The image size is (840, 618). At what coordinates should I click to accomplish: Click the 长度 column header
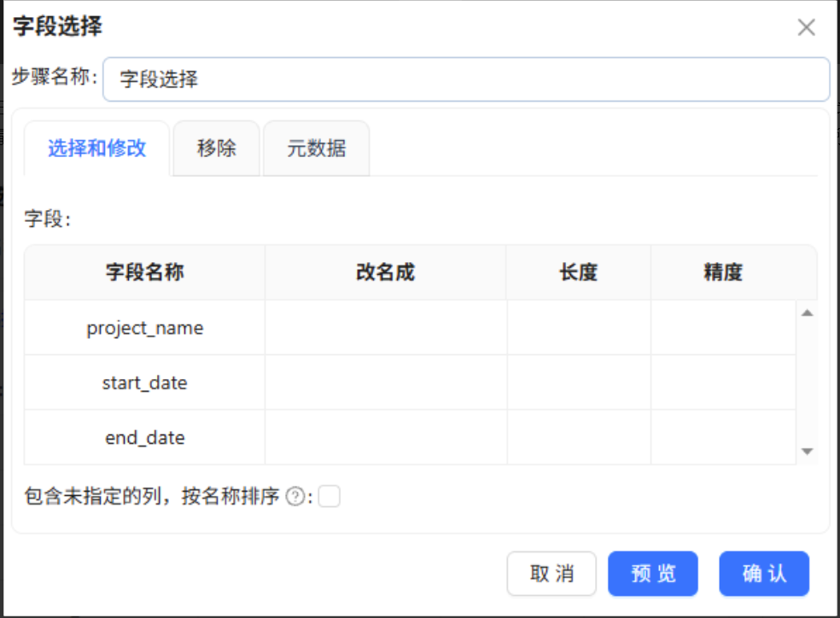point(579,272)
